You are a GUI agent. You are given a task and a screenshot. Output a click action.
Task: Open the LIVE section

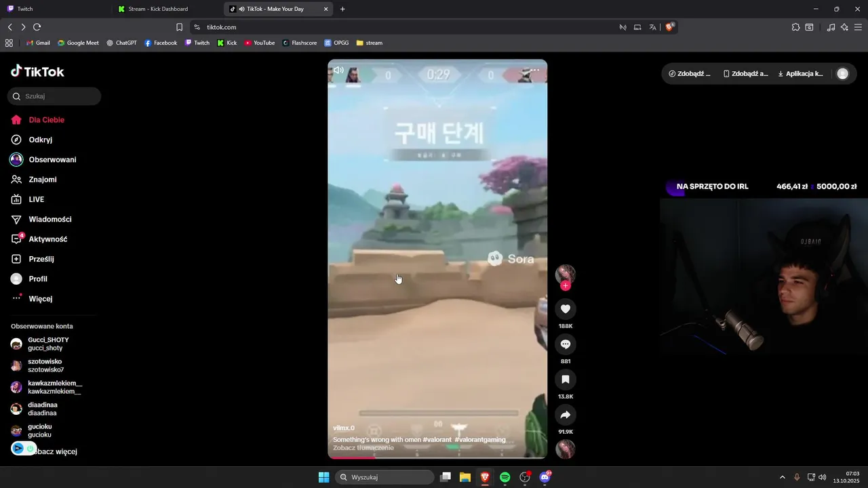pyautogui.click(x=36, y=199)
